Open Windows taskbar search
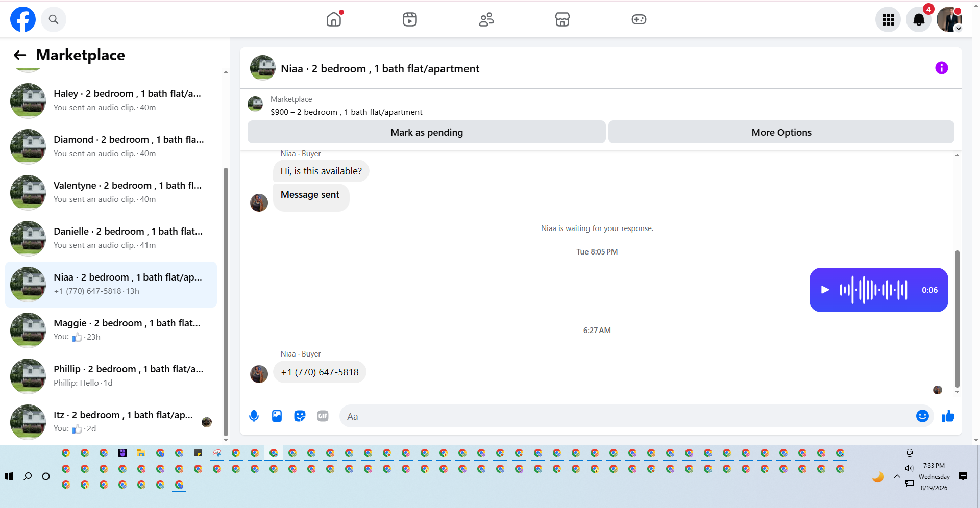980x508 pixels. [28, 476]
